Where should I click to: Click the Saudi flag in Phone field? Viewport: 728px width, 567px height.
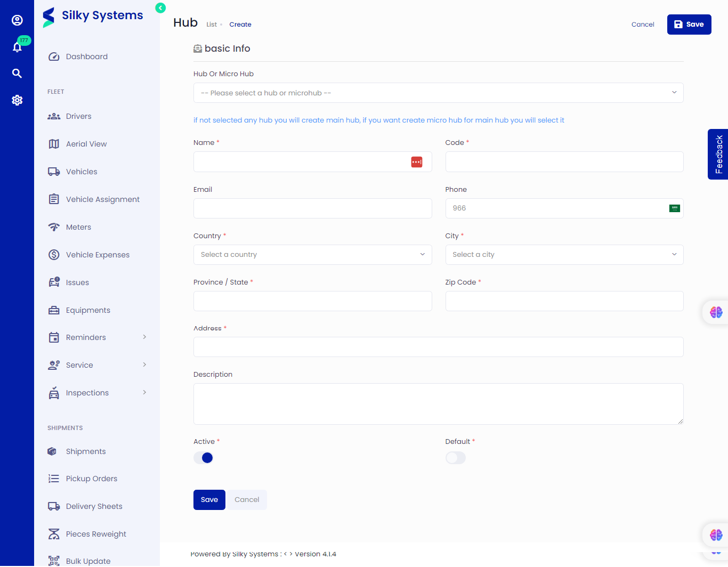(x=674, y=208)
